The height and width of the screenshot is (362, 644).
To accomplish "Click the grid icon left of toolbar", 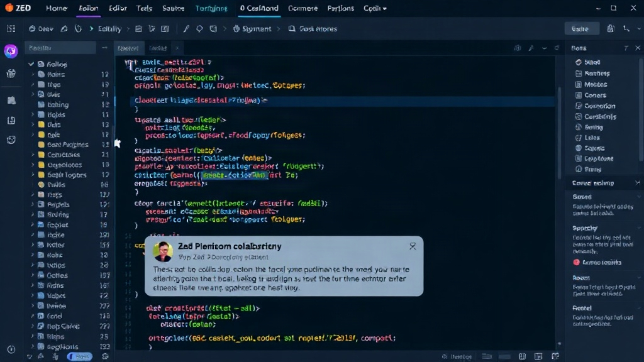I will [11, 29].
